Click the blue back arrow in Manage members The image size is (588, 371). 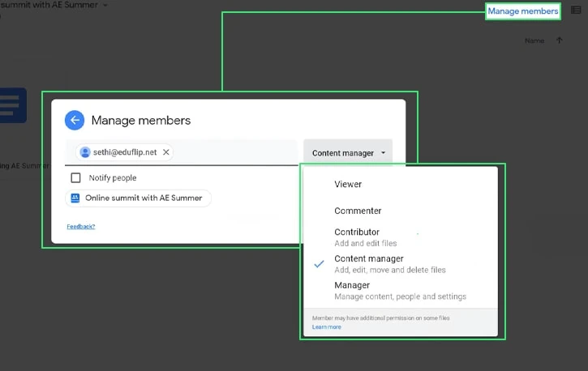tap(75, 120)
